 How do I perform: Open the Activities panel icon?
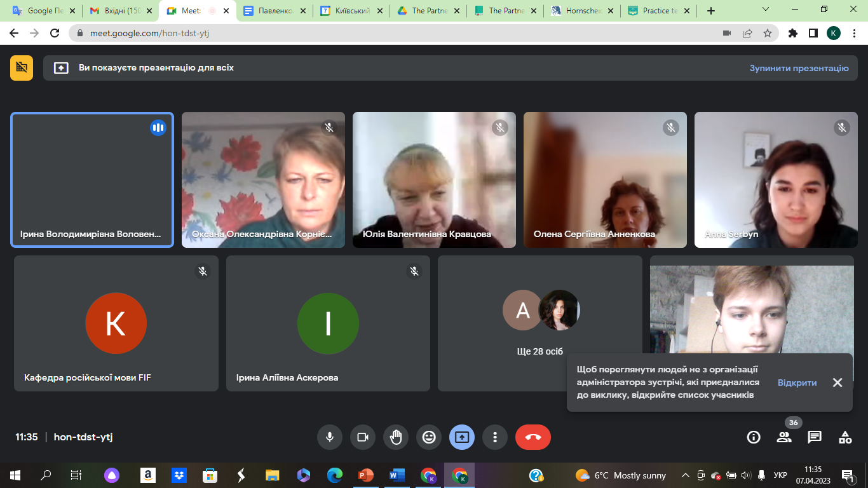pos(845,437)
